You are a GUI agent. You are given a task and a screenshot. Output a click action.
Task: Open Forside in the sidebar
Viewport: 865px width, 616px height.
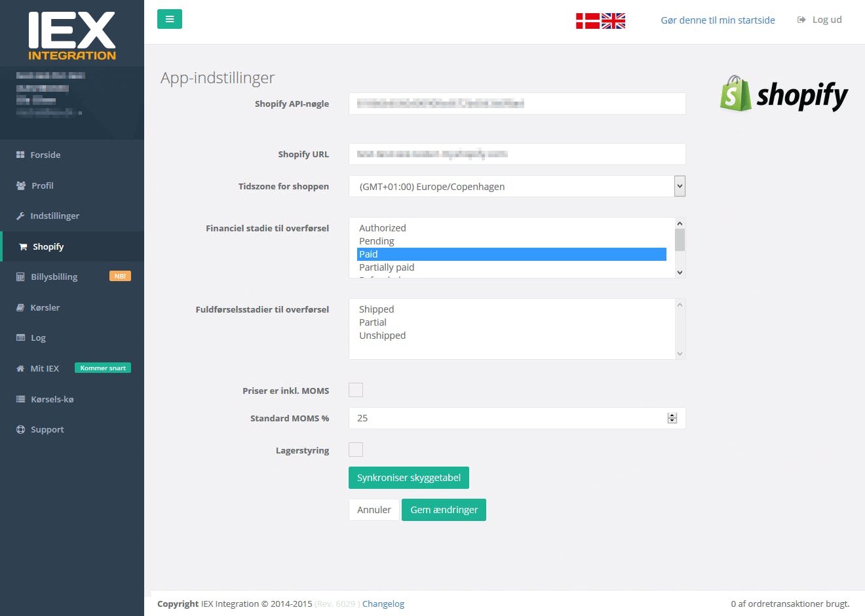[x=72, y=155]
